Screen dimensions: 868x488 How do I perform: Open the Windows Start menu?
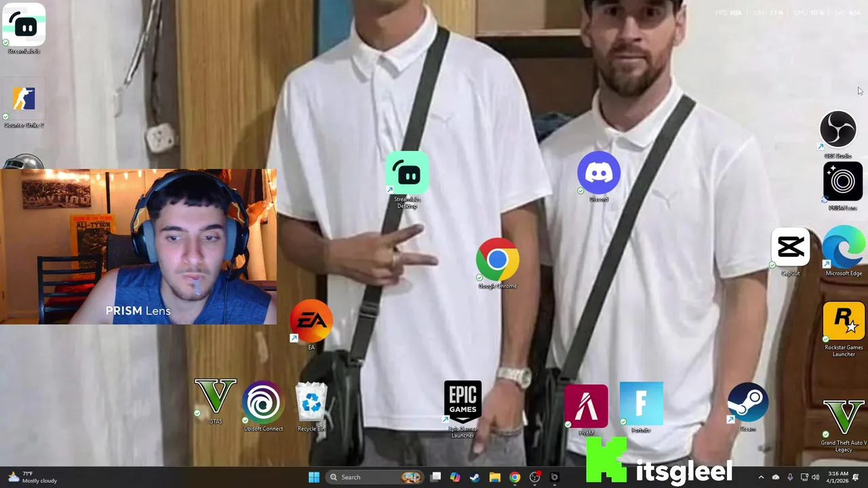314,477
